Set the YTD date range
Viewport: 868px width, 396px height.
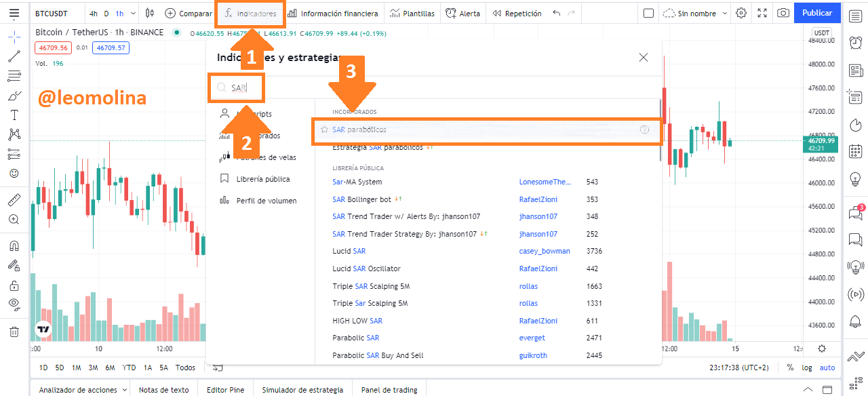pyautogui.click(x=129, y=368)
